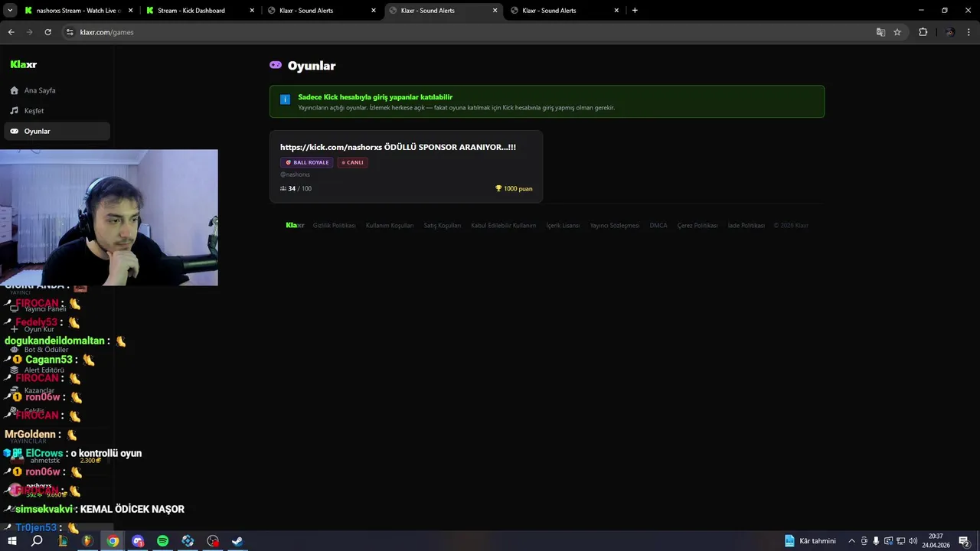Click the translate page icon
The width and height of the screenshot is (980, 551).
[880, 32]
